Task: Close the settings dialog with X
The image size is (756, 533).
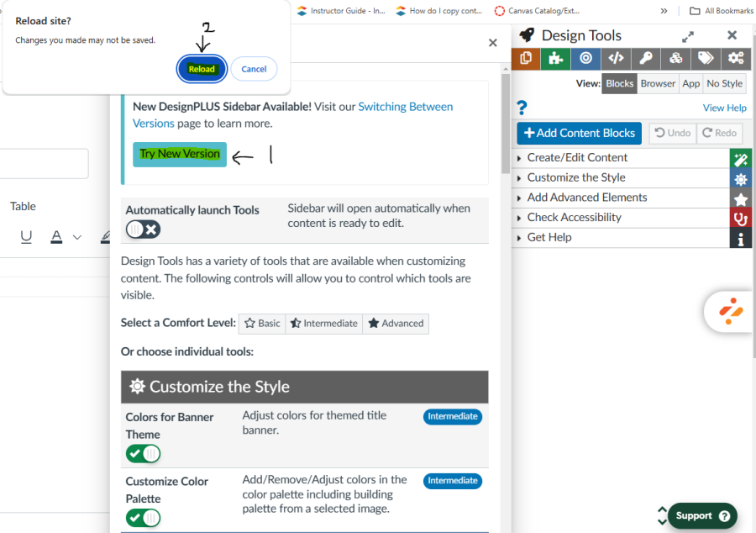Action: point(493,43)
